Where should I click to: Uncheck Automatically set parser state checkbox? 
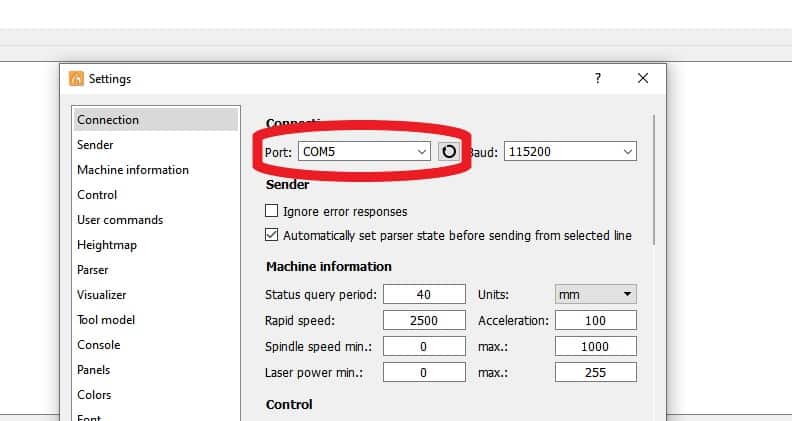click(271, 235)
